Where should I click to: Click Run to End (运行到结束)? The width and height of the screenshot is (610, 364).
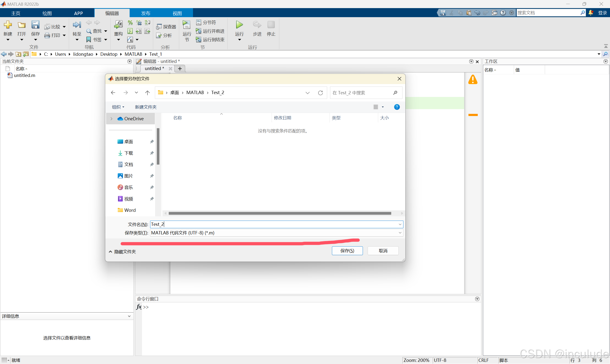(210, 40)
